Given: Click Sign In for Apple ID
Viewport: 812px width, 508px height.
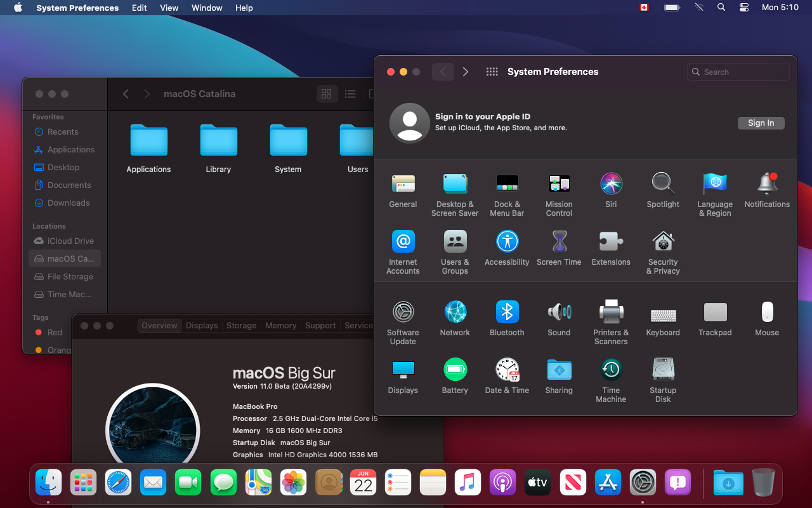Looking at the screenshot, I should 761,123.
